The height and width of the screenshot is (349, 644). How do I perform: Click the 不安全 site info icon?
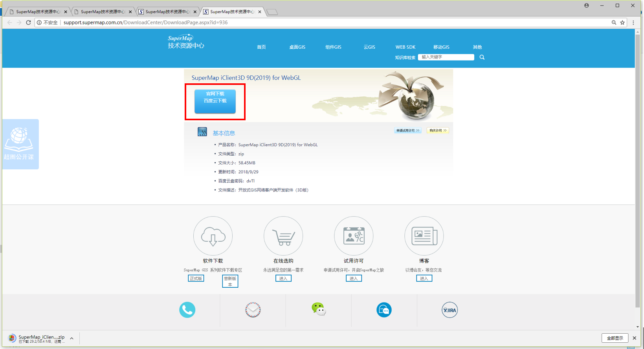click(x=39, y=22)
